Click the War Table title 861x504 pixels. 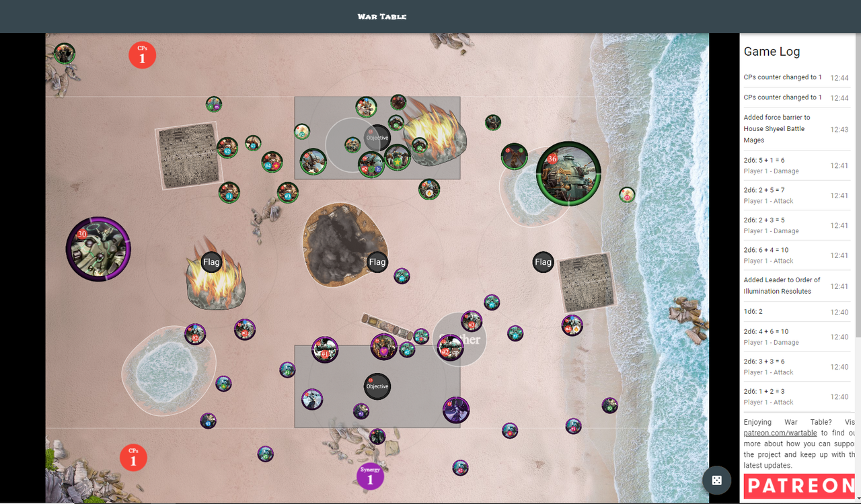(x=382, y=16)
